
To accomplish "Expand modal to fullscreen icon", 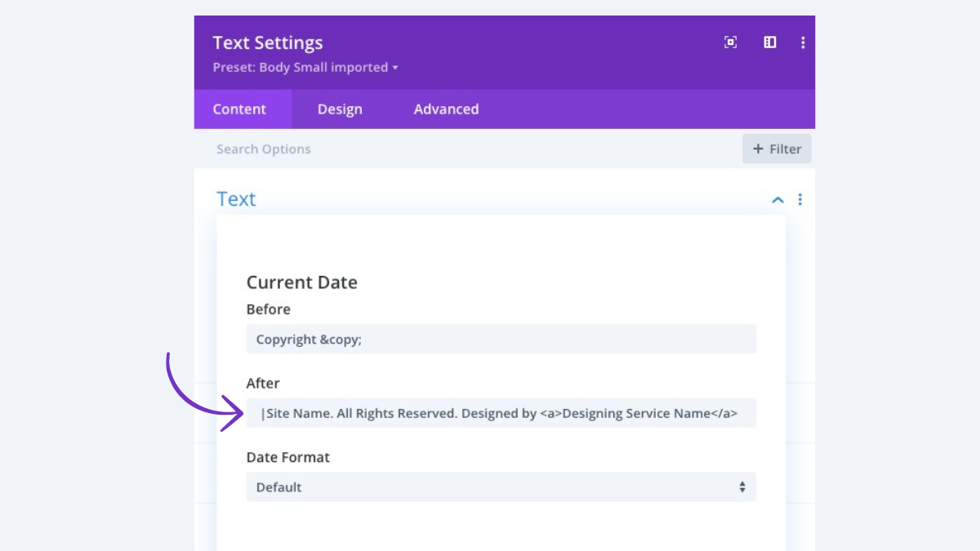I will click(731, 42).
